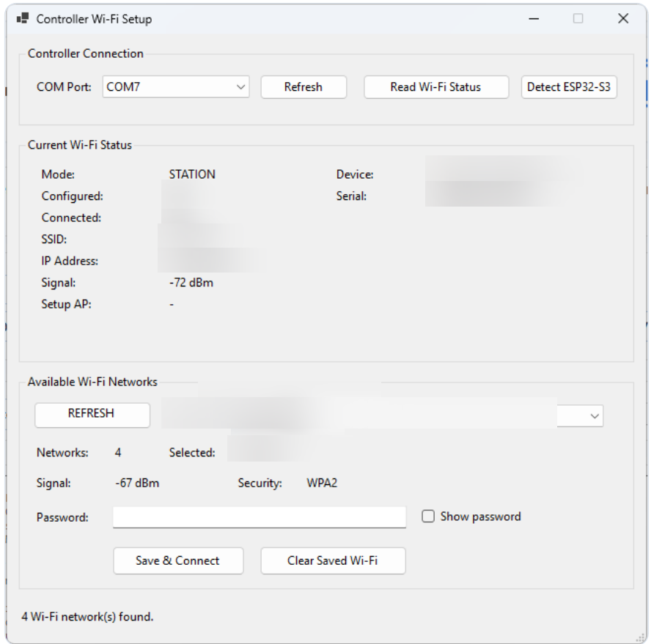
Task: Click Detect ESP32-S3 button
Action: pyautogui.click(x=569, y=86)
